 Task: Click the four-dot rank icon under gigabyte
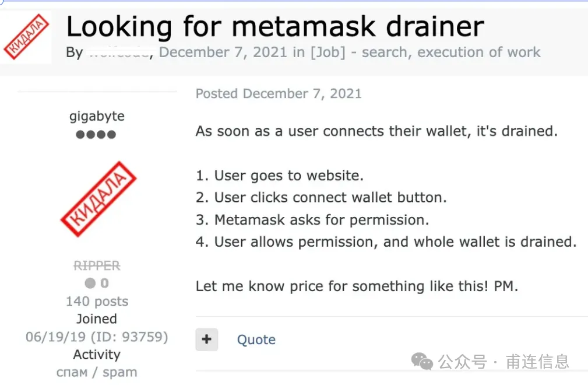96,135
